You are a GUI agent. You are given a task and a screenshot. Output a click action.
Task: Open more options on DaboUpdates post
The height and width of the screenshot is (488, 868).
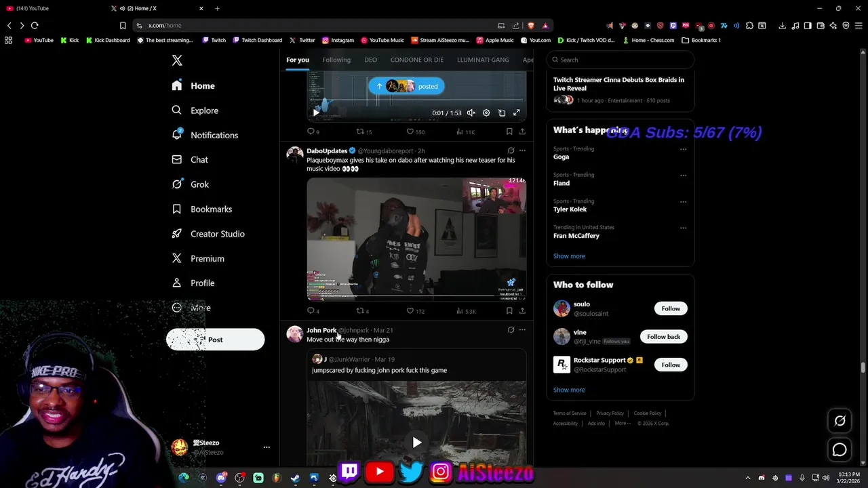522,150
